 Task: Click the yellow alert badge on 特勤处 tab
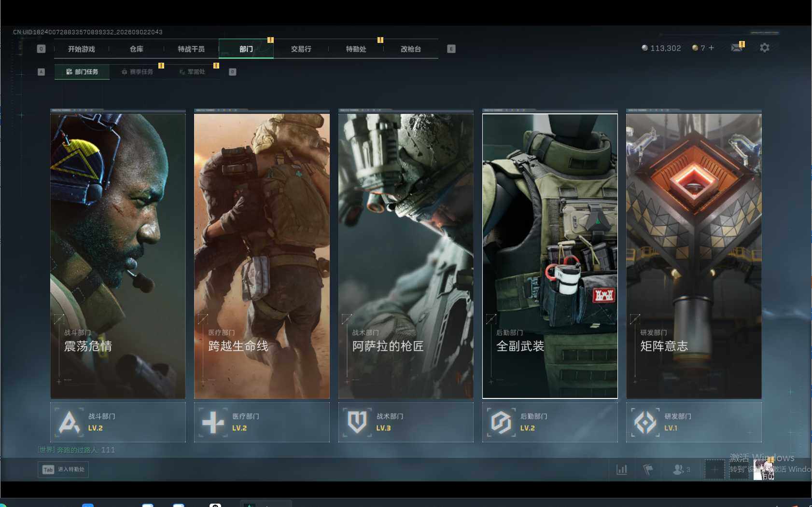click(380, 40)
